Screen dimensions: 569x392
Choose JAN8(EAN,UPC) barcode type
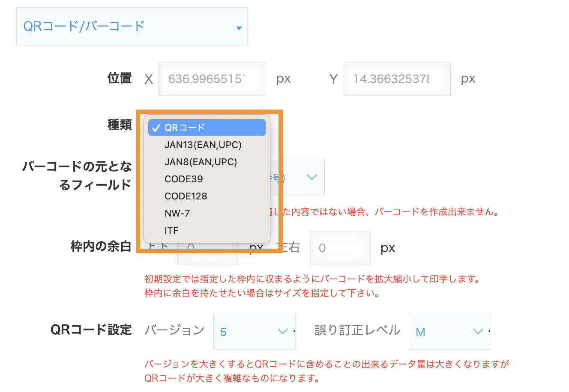(201, 162)
